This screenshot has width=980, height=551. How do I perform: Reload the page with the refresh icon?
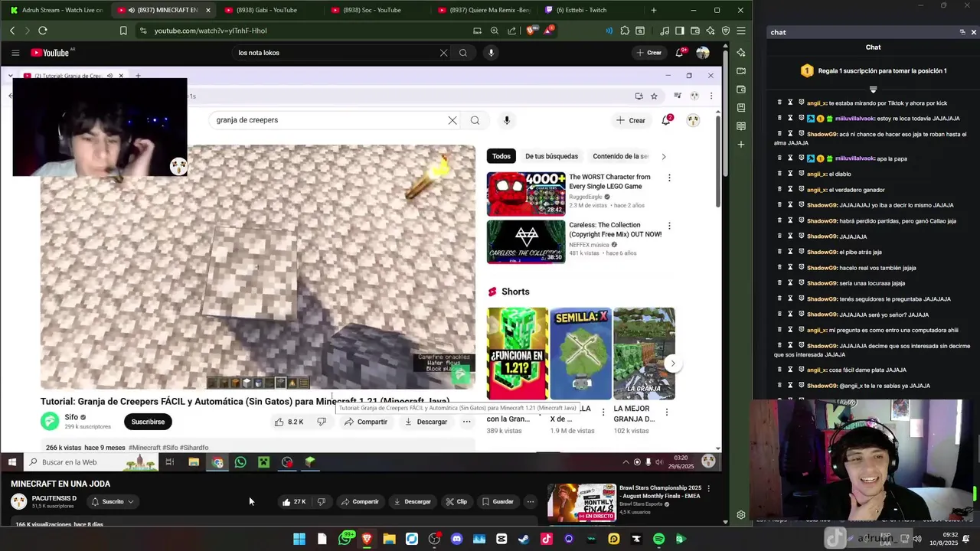[43, 31]
